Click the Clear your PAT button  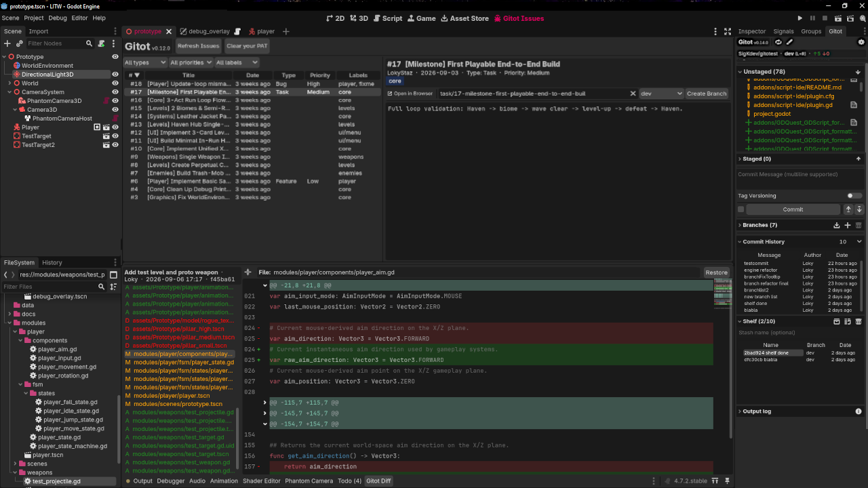pyautogui.click(x=247, y=46)
